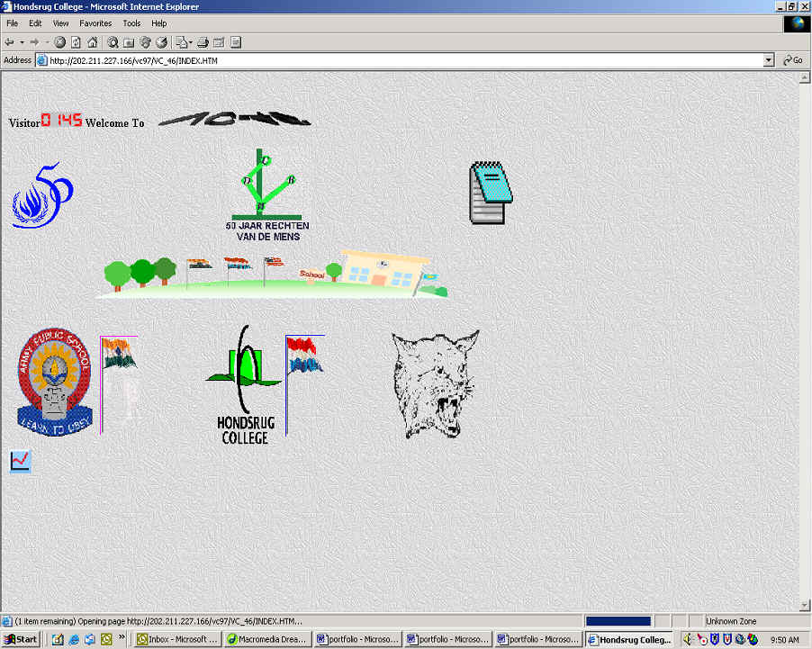The height and width of the screenshot is (649, 812).
Task: Click the Unknown Zone status panel
Action: click(754, 621)
